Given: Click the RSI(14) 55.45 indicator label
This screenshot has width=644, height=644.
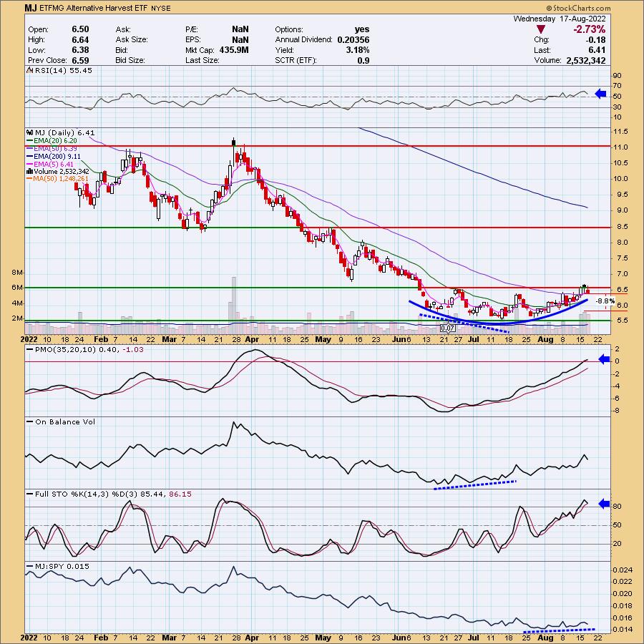Looking at the screenshot, I should pyautogui.click(x=63, y=70).
